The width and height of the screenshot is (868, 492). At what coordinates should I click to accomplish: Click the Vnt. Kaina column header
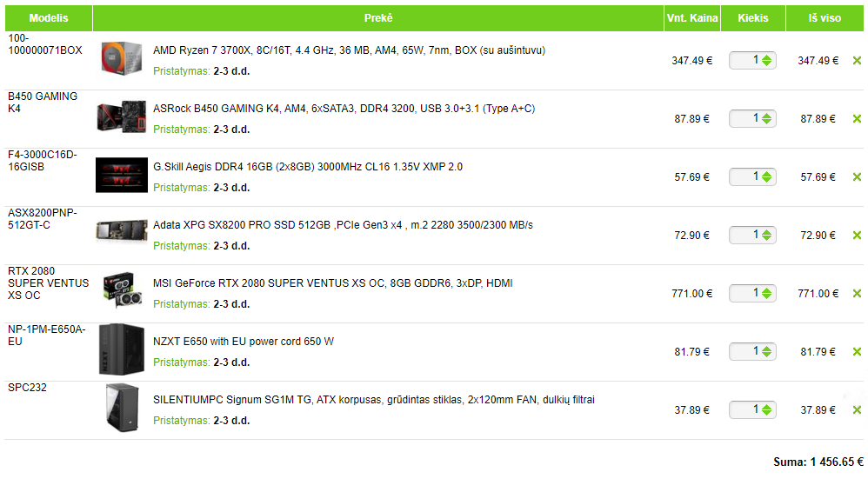(691, 18)
